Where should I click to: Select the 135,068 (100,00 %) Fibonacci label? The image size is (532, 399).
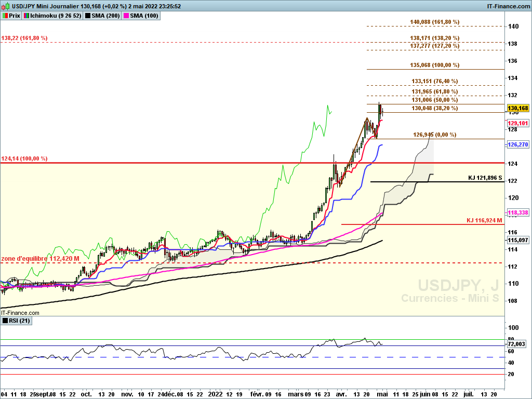click(435, 65)
